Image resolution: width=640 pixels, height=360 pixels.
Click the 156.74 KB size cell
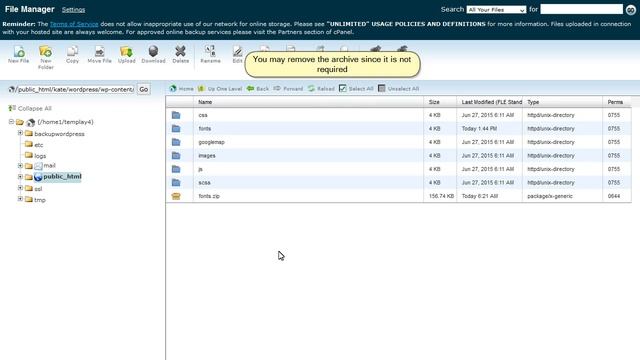tap(441, 196)
